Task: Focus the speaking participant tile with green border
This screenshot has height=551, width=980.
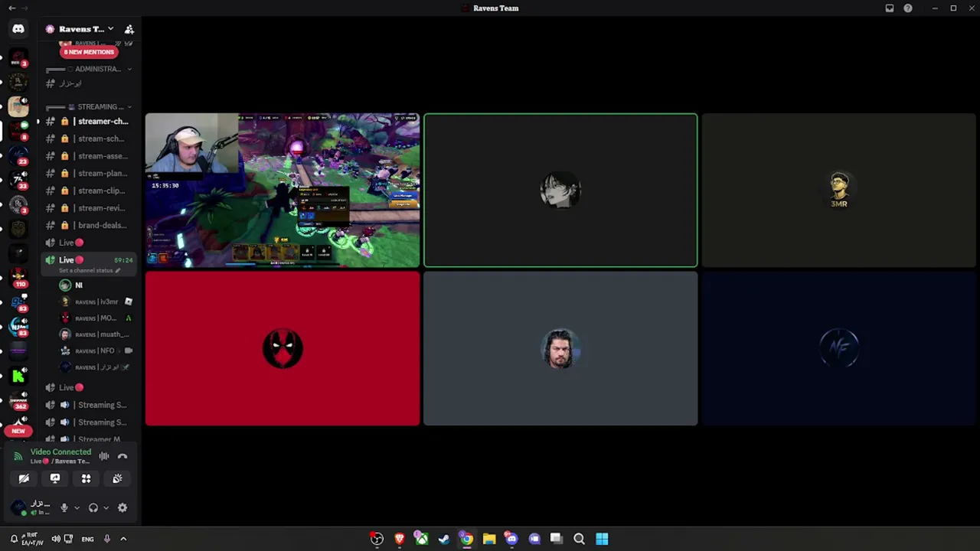Action: point(560,191)
